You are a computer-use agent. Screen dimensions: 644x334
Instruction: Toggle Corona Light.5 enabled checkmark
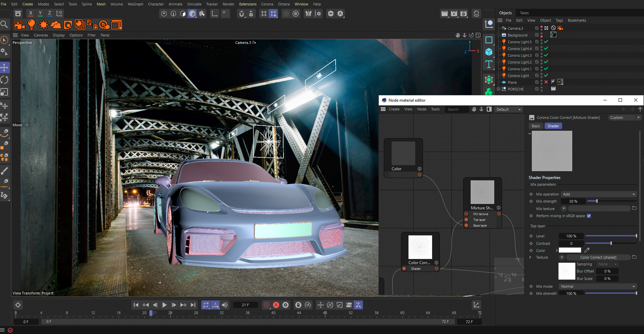click(x=546, y=42)
